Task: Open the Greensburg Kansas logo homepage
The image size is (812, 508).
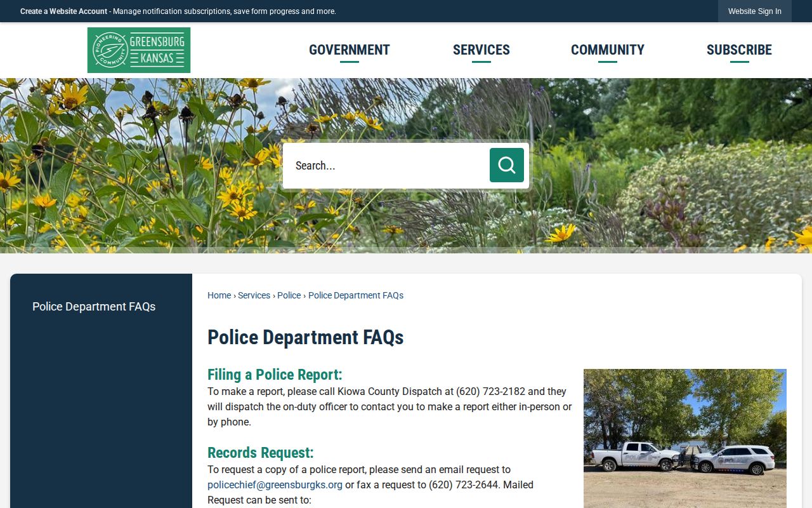Action: tap(139, 50)
